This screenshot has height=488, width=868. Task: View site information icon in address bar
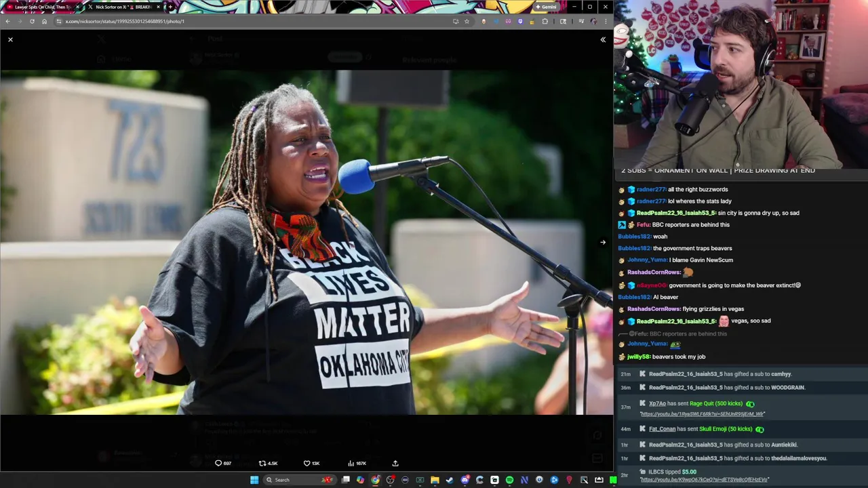tap(59, 21)
